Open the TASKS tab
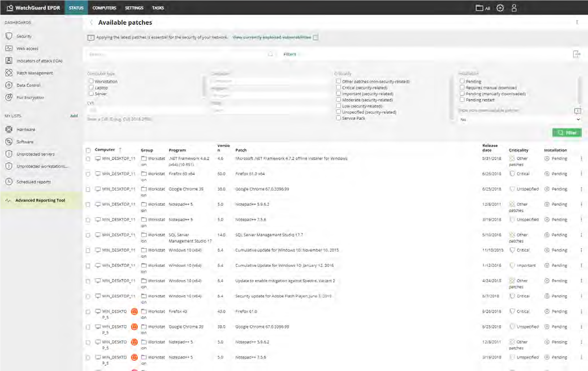 click(158, 7)
